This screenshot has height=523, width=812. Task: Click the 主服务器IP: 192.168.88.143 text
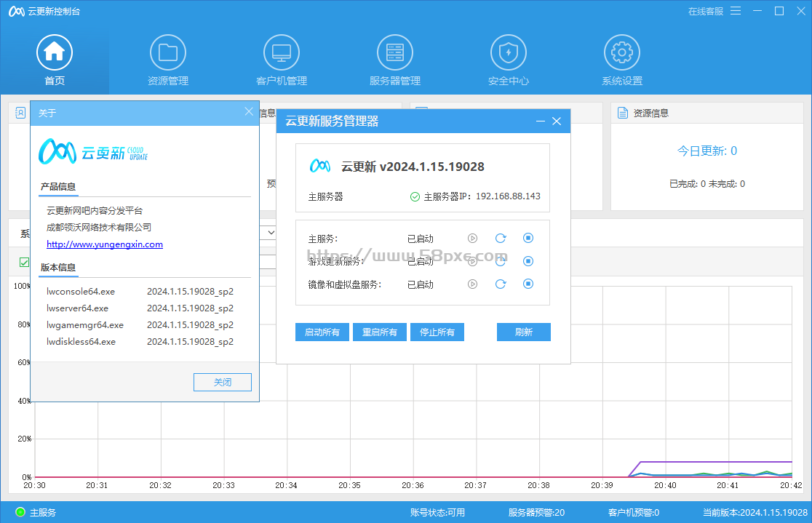(482, 197)
